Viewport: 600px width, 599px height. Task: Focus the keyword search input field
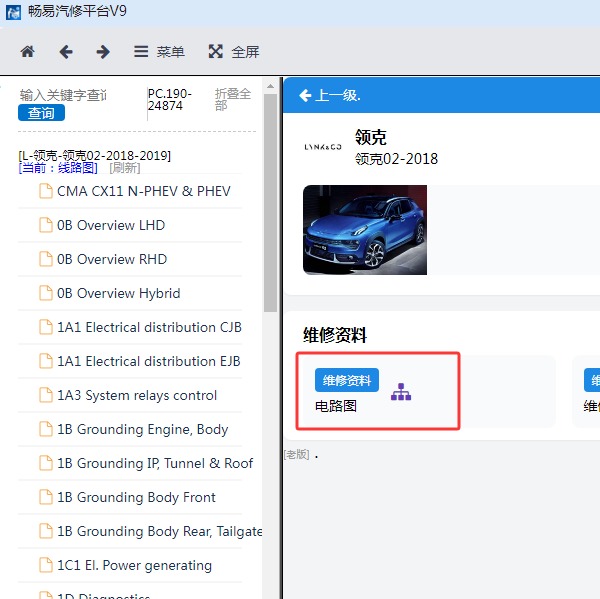point(64,95)
